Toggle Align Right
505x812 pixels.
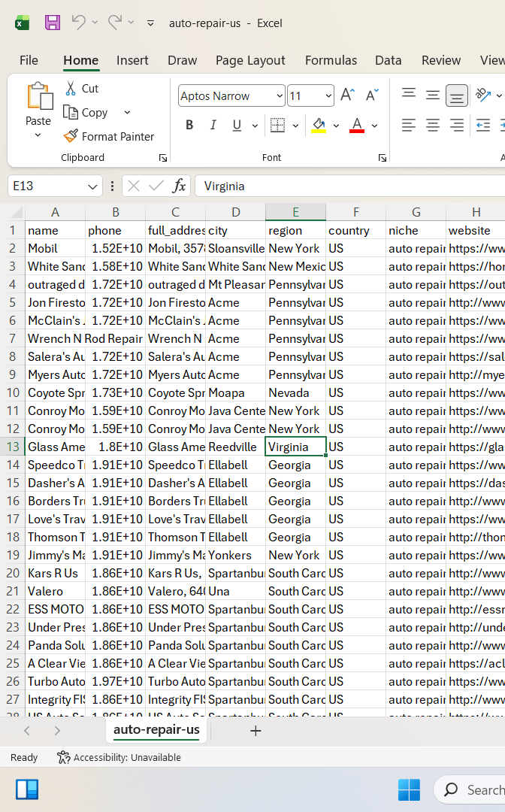point(456,125)
